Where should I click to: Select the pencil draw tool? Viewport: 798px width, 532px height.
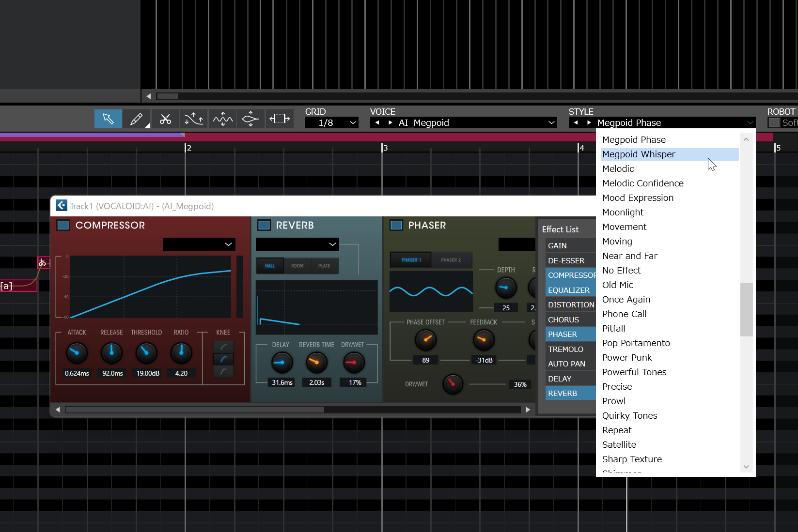[x=137, y=119]
